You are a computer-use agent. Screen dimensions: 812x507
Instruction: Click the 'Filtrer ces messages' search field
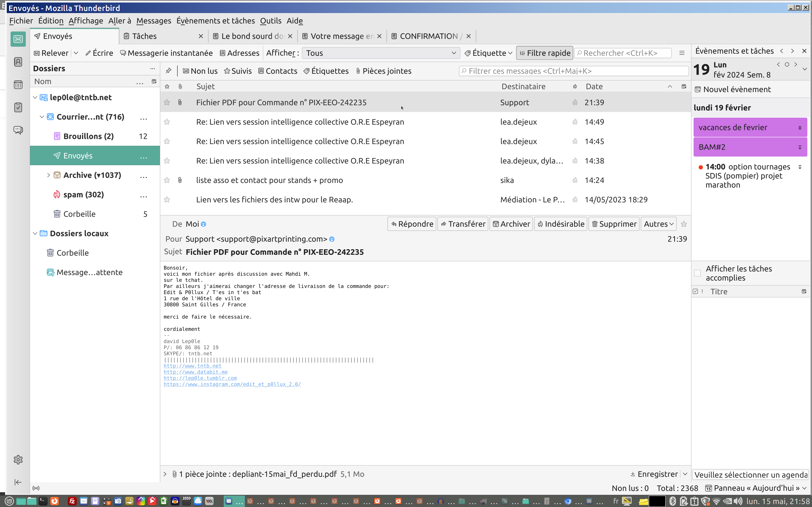(574, 71)
